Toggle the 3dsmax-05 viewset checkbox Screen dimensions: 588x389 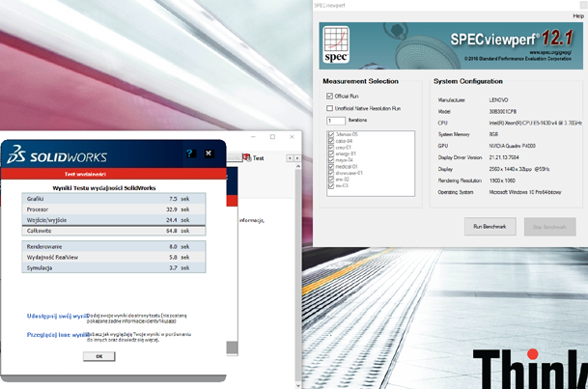(x=331, y=134)
